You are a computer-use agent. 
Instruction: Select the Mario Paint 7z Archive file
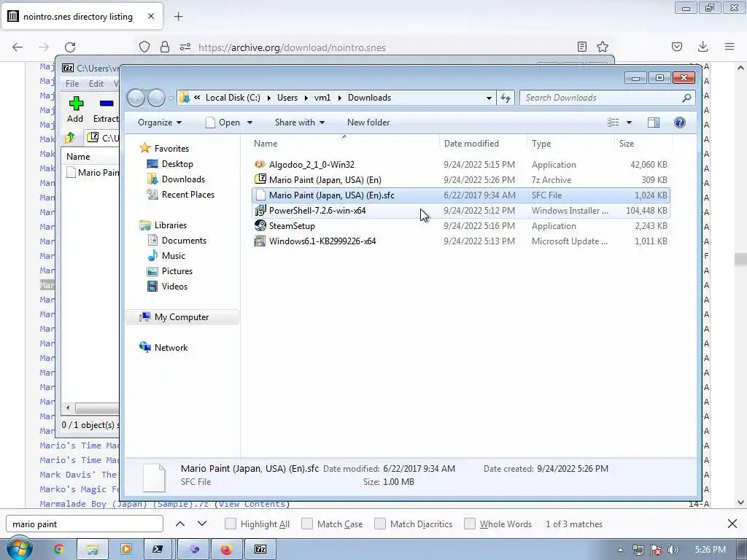(x=461, y=180)
